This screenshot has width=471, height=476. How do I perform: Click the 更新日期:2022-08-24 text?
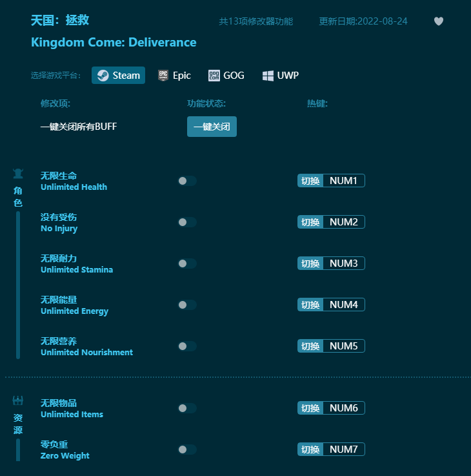tap(363, 21)
